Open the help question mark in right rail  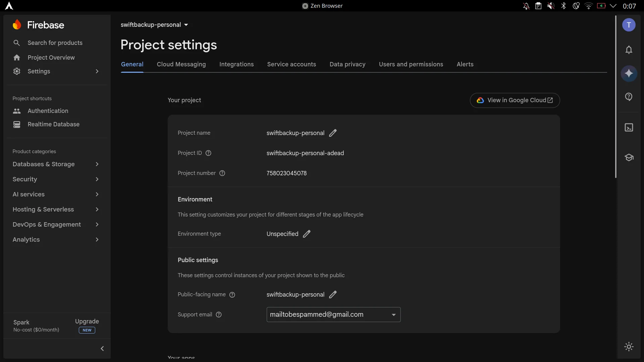point(629,97)
